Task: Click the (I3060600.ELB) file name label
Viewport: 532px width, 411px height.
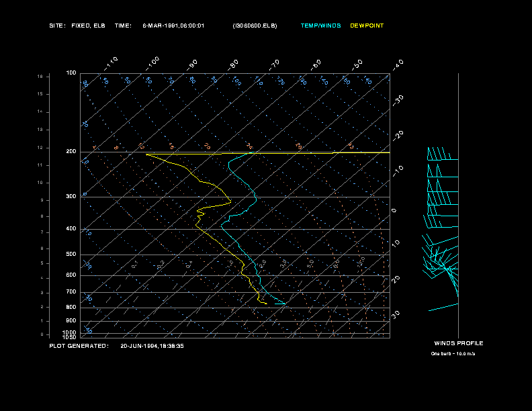Action: click(x=255, y=26)
